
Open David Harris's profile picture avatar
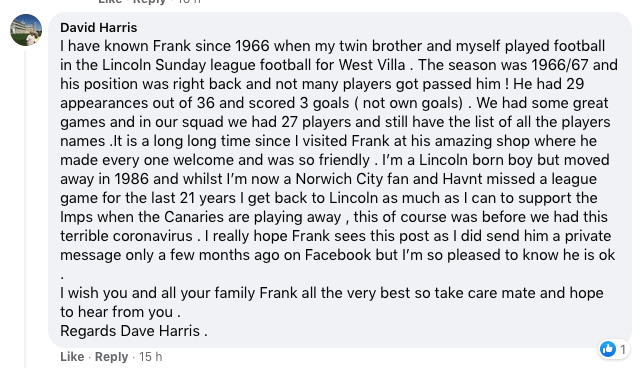point(26,30)
